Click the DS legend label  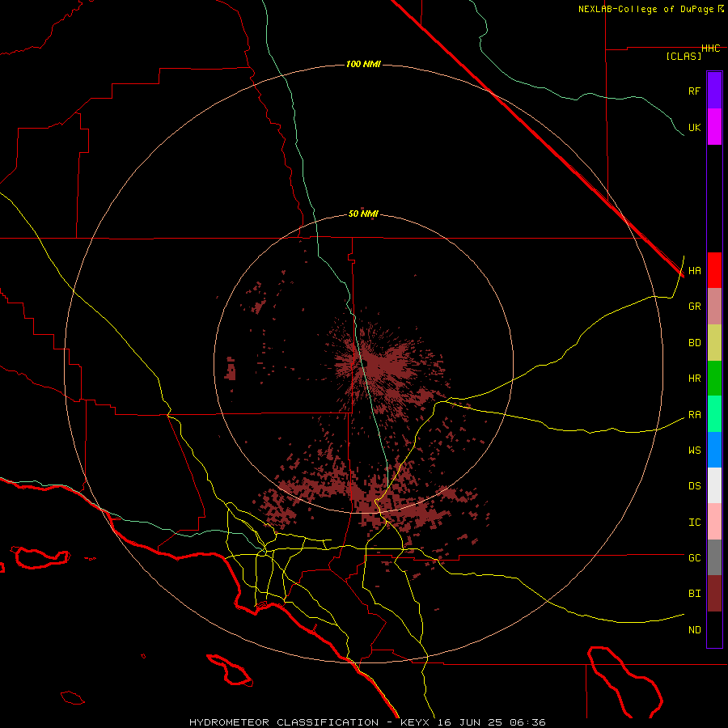[x=694, y=486]
